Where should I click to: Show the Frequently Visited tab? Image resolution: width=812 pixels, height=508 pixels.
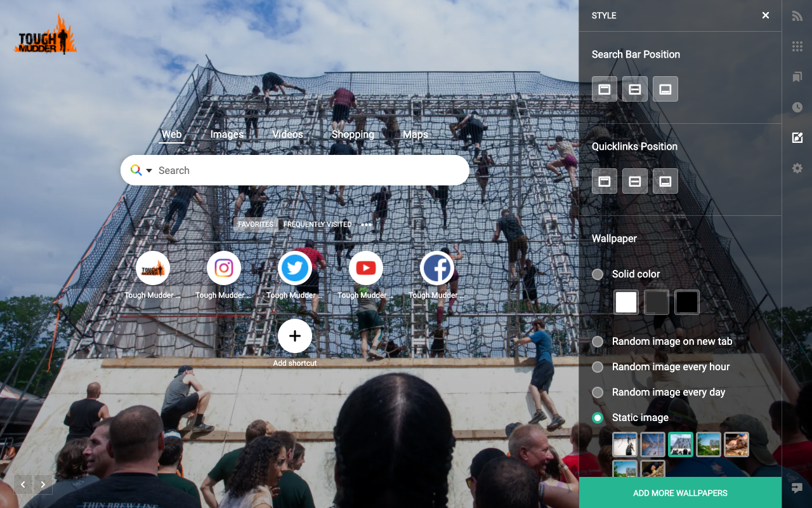pyautogui.click(x=317, y=224)
